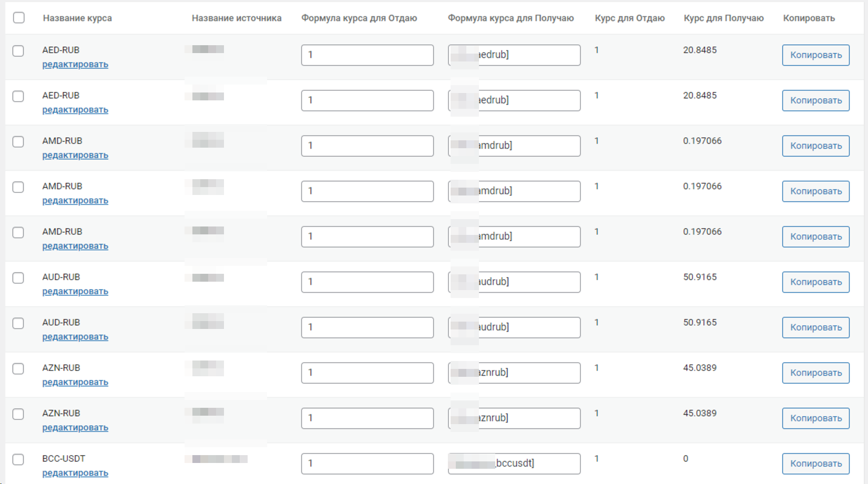
Task: Copy the first AMD-RUB course
Action: coord(815,146)
